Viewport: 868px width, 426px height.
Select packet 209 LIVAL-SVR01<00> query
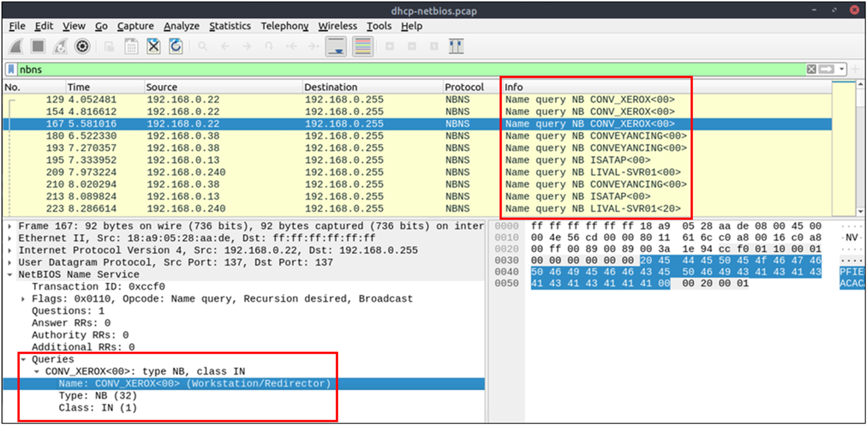[416, 173]
